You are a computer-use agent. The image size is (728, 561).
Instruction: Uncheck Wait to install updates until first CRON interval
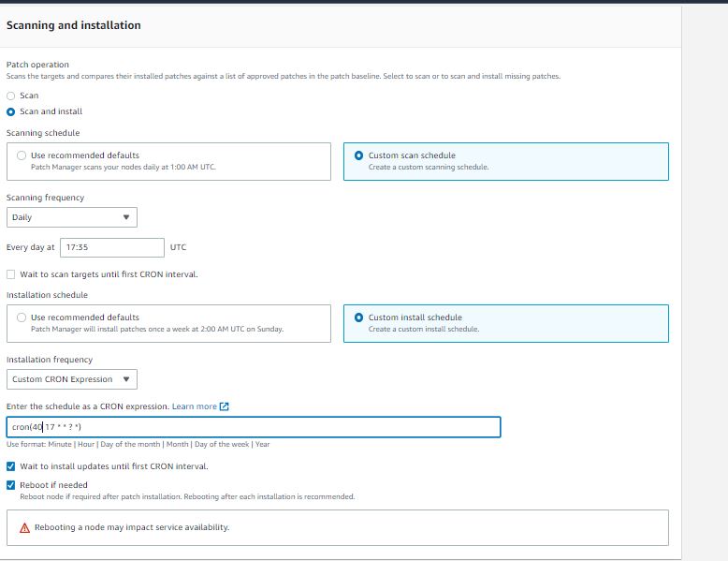(10, 466)
